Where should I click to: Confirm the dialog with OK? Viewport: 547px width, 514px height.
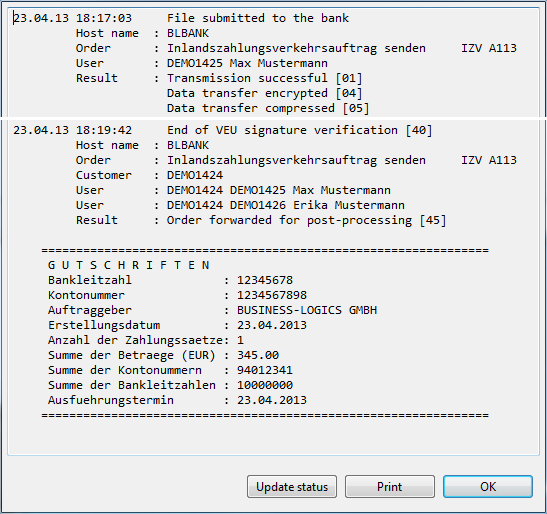(x=488, y=486)
